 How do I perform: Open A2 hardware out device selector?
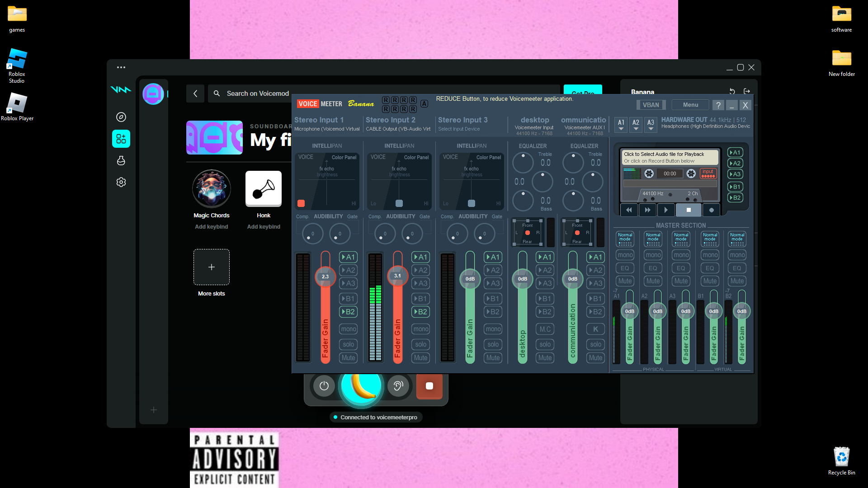[x=636, y=124]
